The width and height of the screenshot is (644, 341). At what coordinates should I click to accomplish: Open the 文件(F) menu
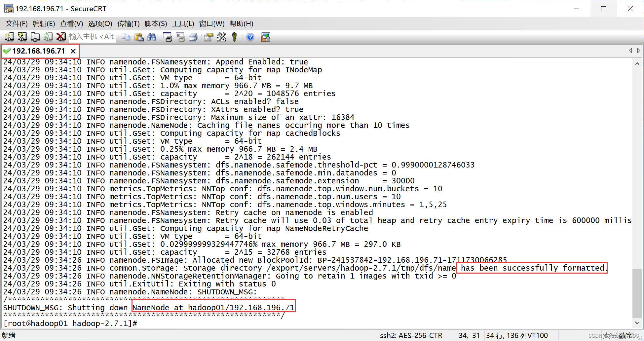pos(17,24)
